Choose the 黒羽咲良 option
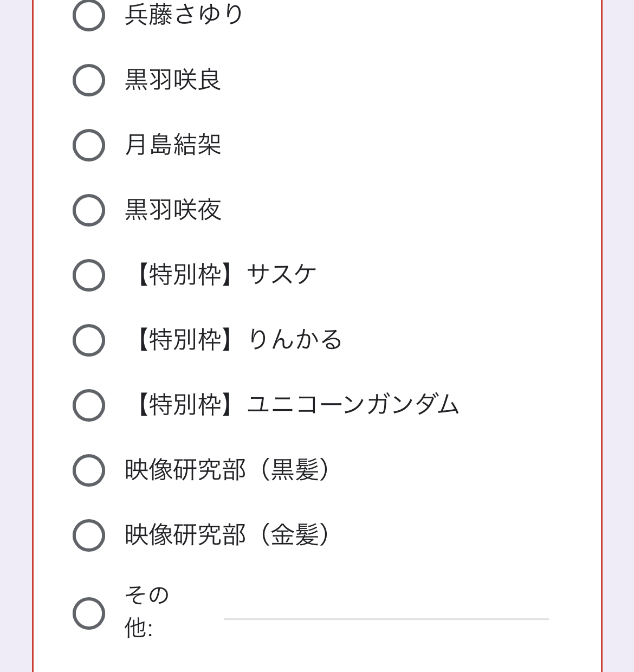 click(x=89, y=80)
